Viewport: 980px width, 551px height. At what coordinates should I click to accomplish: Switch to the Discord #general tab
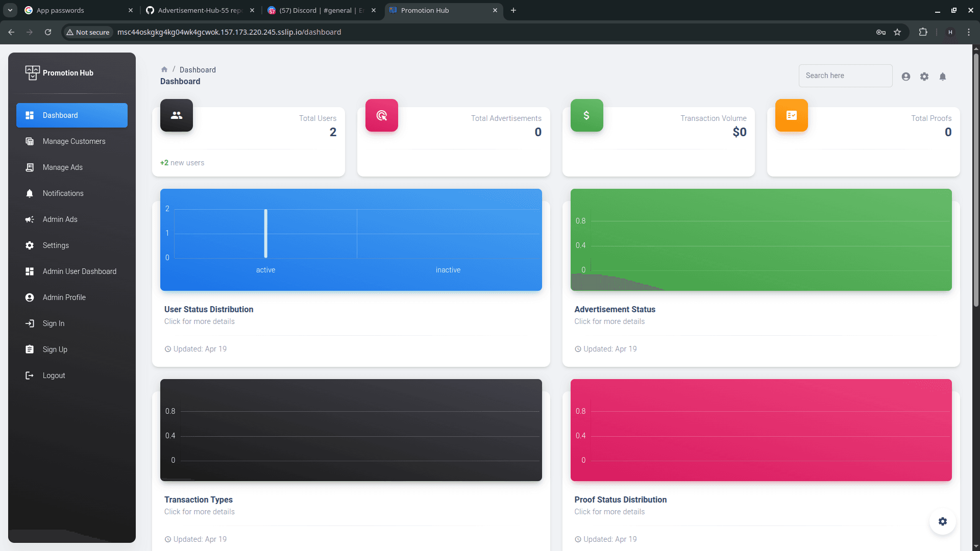pos(316,10)
